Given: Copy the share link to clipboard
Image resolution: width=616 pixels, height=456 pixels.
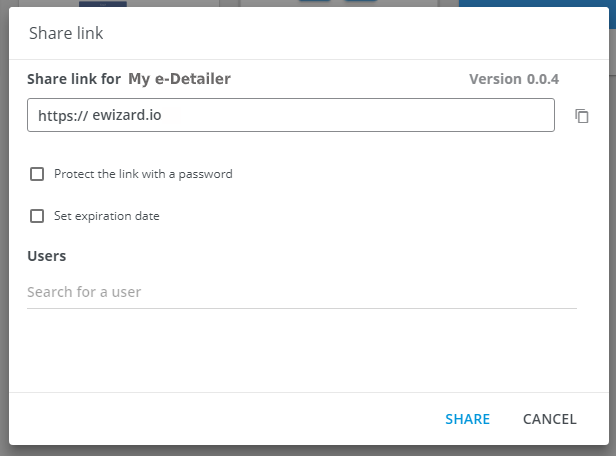Looking at the screenshot, I should [x=582, y=116].
